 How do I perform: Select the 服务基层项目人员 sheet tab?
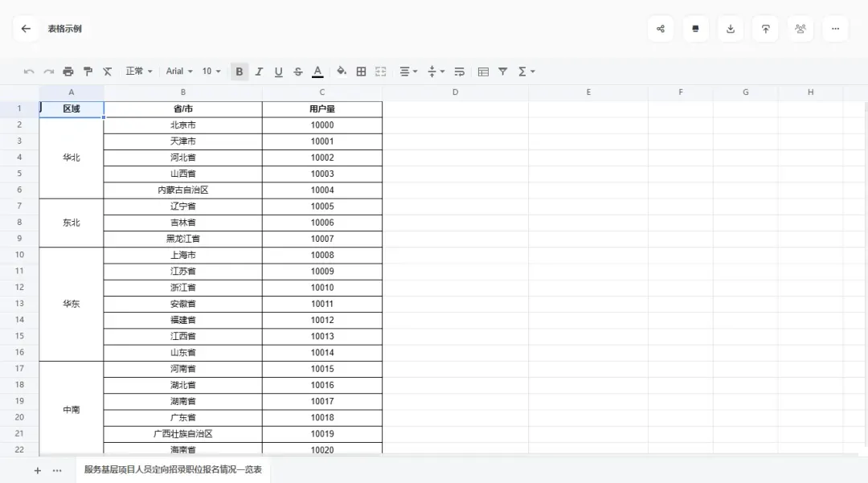173,469
